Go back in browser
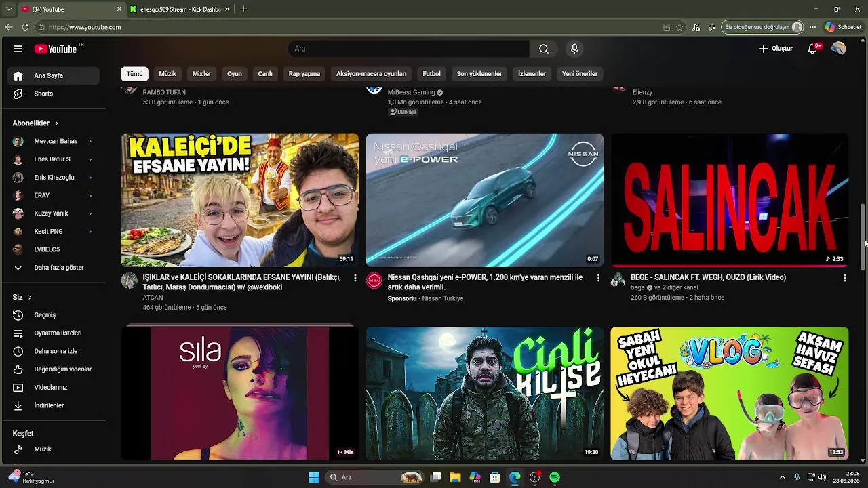The height and width of the screenshot is (488, 868). [x=9, y=27]
